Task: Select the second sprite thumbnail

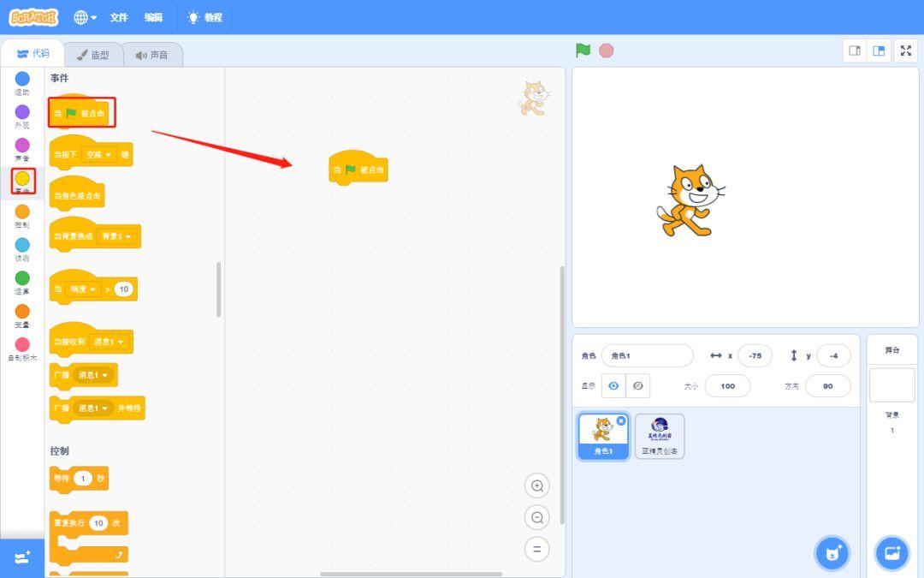Action: [x=660, y=437]
